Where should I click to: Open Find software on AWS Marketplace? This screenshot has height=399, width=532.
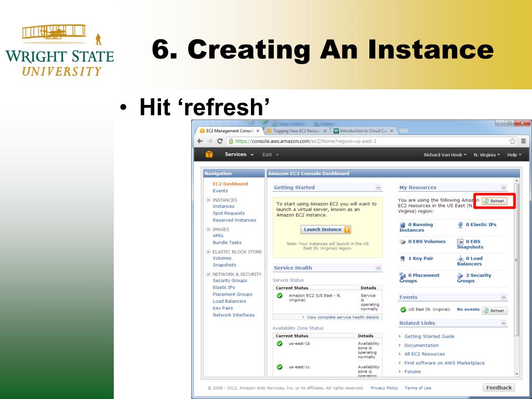point(444,363)
